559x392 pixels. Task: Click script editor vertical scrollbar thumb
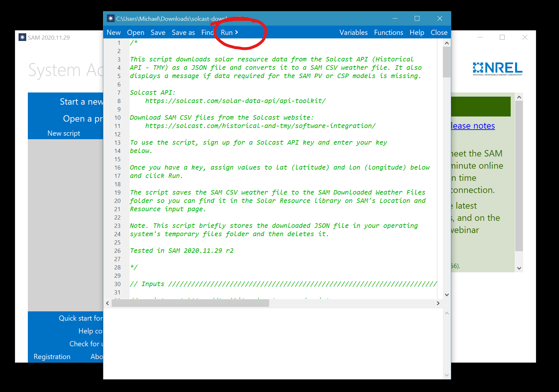point(447,62)
